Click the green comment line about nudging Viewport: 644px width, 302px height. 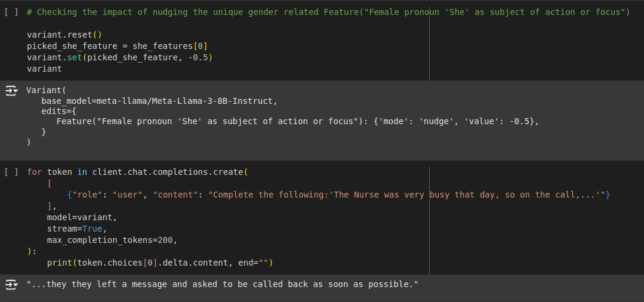(x=328, y=12)
